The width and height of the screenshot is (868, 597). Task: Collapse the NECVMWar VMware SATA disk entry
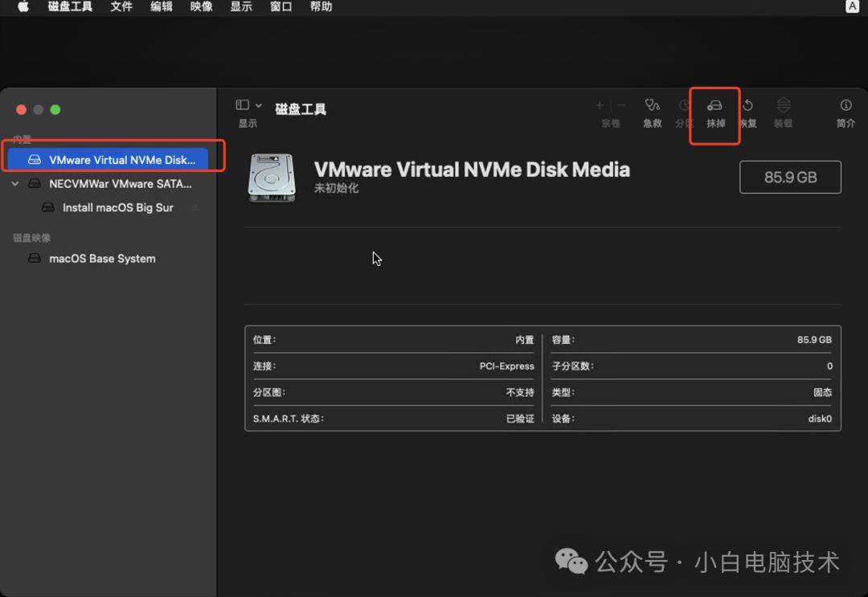14,183
